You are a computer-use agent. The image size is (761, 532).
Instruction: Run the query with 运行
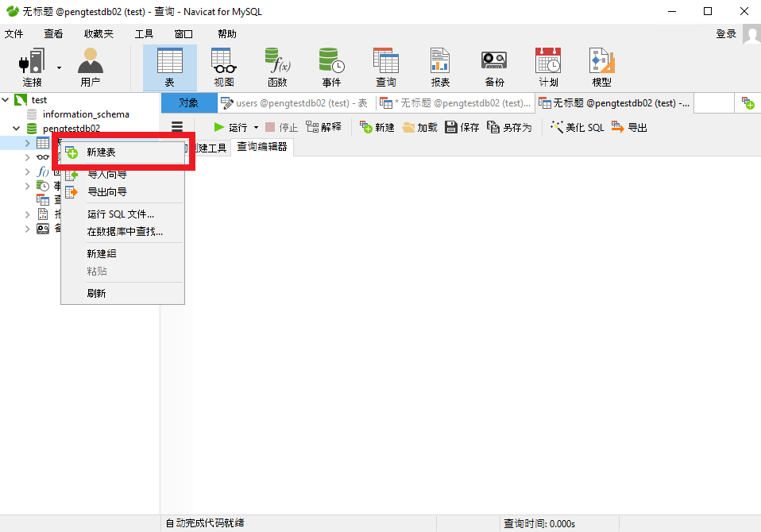(230, 128)
